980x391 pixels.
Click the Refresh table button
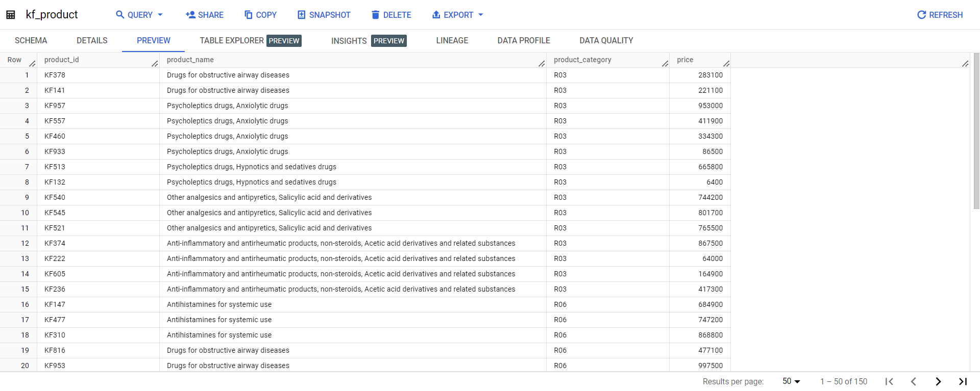(940, 15)
